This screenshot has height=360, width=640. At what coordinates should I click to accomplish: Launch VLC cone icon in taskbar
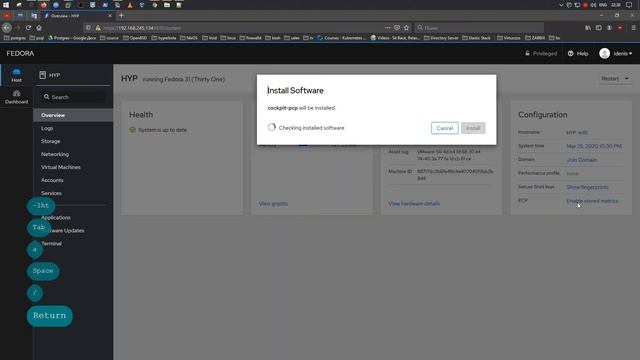(130, 5)
